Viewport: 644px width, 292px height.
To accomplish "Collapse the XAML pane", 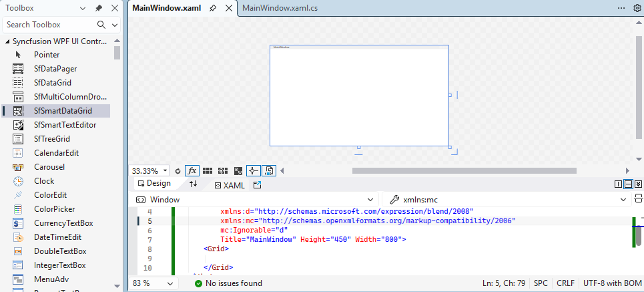I will [x=638, y=184].
